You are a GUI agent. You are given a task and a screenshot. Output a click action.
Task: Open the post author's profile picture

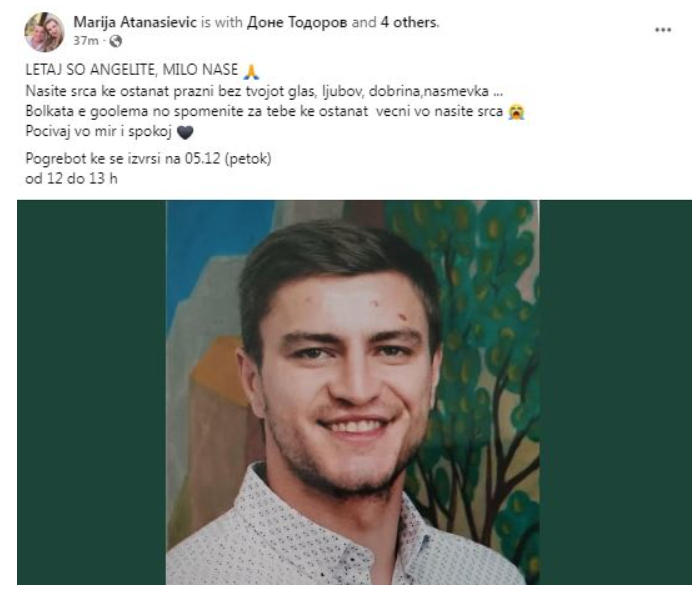pos(44,31)
